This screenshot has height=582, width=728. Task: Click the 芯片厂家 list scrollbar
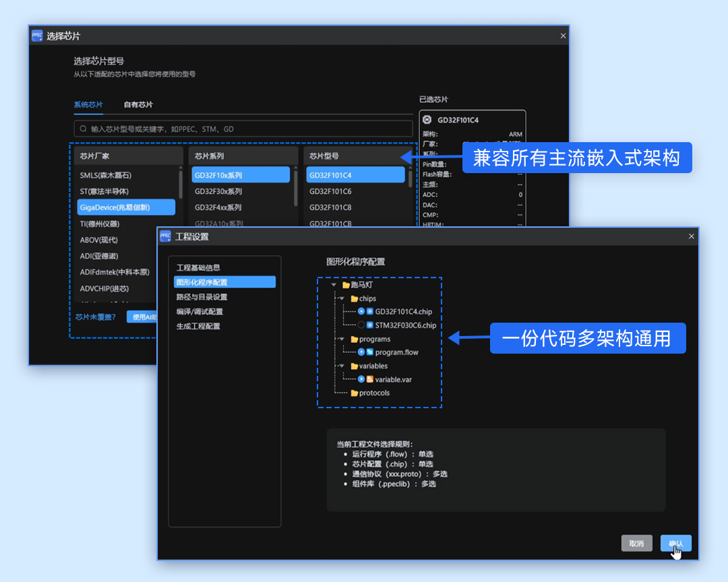181,184
